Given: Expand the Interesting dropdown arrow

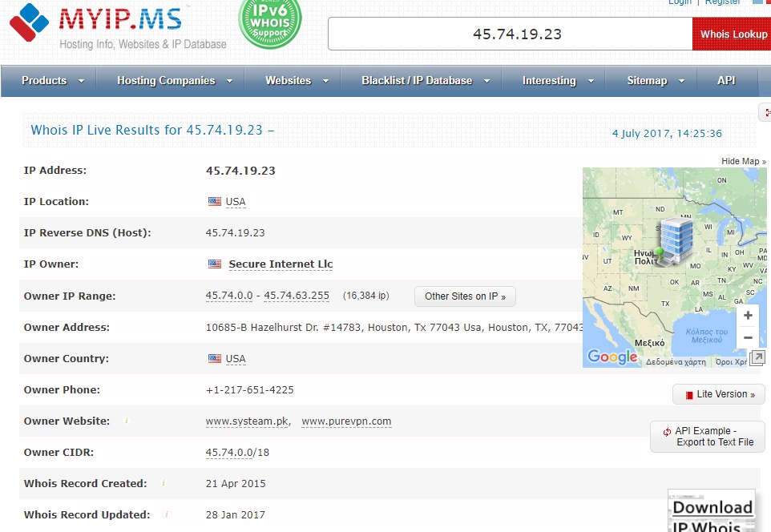Looking at the screenshot, I should (591, 81).
